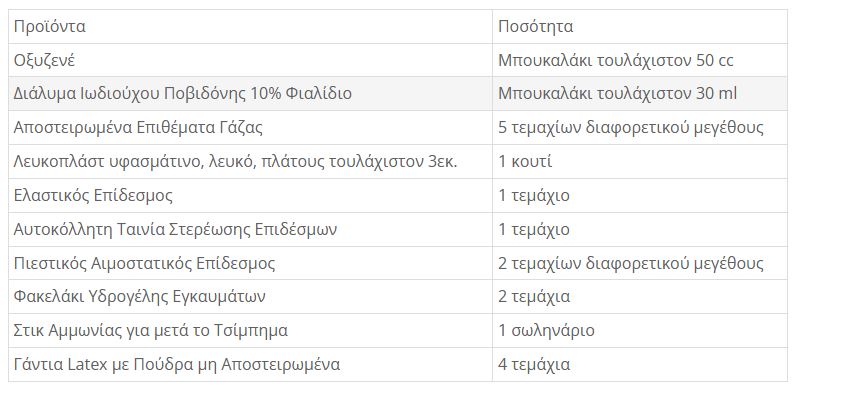
Task: Select the Γάντια Latex με Πούδρα cell
Action: click(x=250, y=364)
